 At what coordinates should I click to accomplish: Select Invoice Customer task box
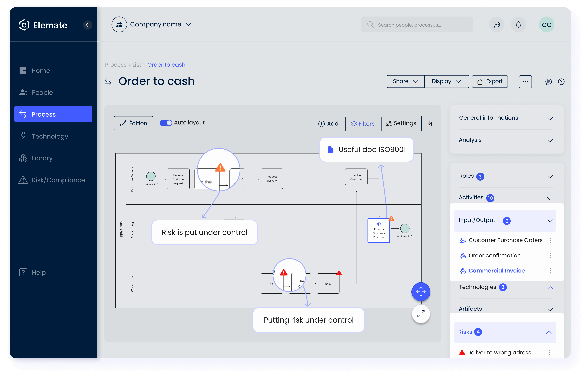(x=356, y=177)
